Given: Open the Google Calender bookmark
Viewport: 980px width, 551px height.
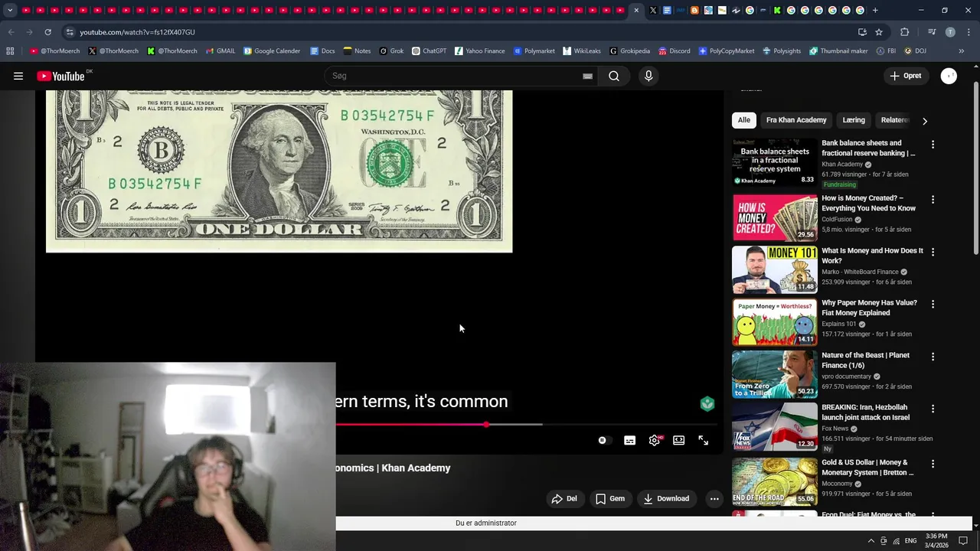Looking at the screenshot, I should pyautogui.click(x=272, y=51).
